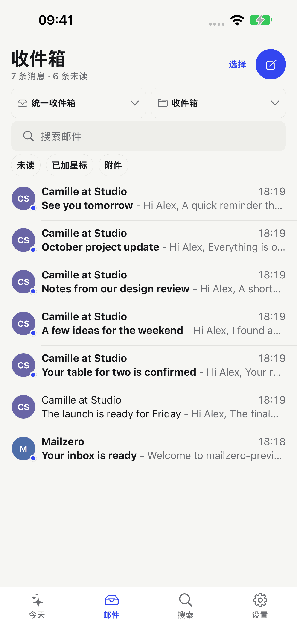Tap the CS avatar beside See you tomorrow
Viewport: 297px width, 644px height.
pos(23,199)
